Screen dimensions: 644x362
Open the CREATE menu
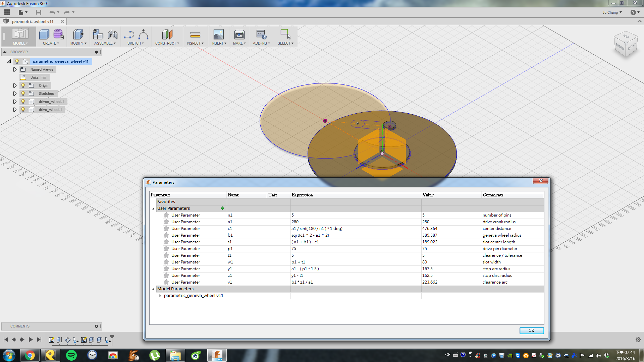click(x=51, y=43)
